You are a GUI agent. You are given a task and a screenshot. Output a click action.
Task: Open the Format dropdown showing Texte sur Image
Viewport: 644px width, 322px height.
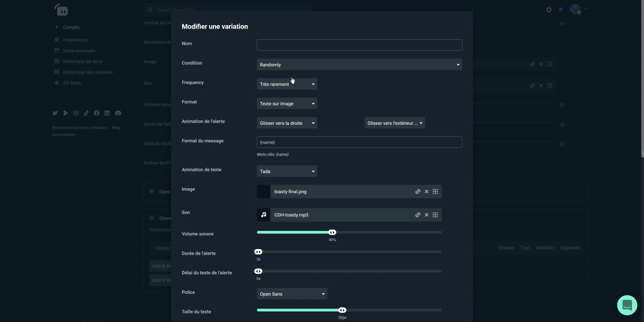click(x=287, y=104)
